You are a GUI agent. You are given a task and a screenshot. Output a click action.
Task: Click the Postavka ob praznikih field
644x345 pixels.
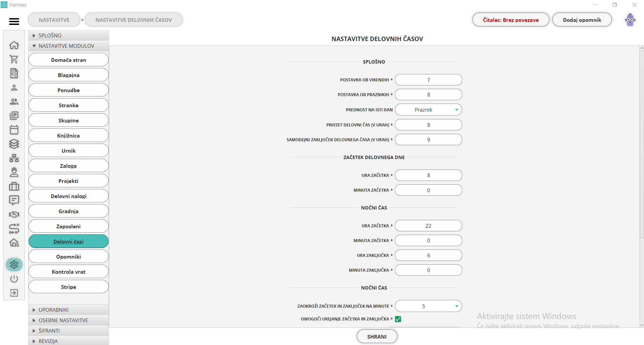[x=429, y=94]
